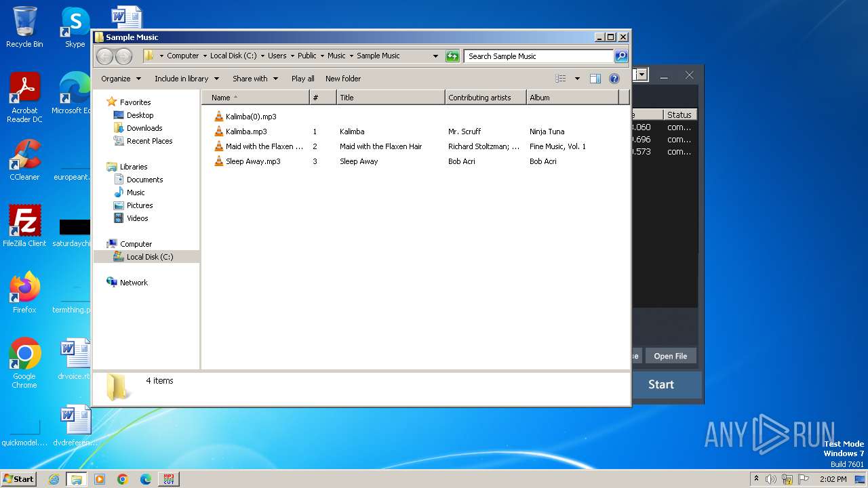Open Chrome from the taskbar
The width and height of the screenshot is (868, 488).
coord(123,479)
